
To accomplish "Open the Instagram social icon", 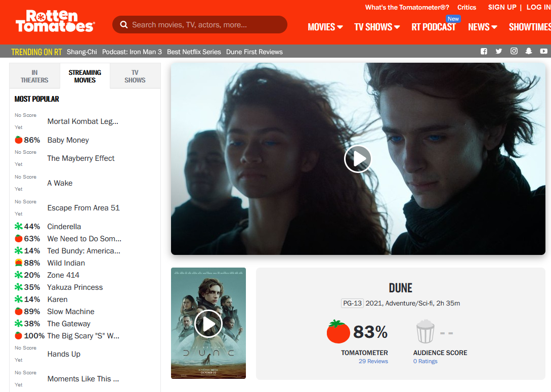I will click(x=514, y=51).
